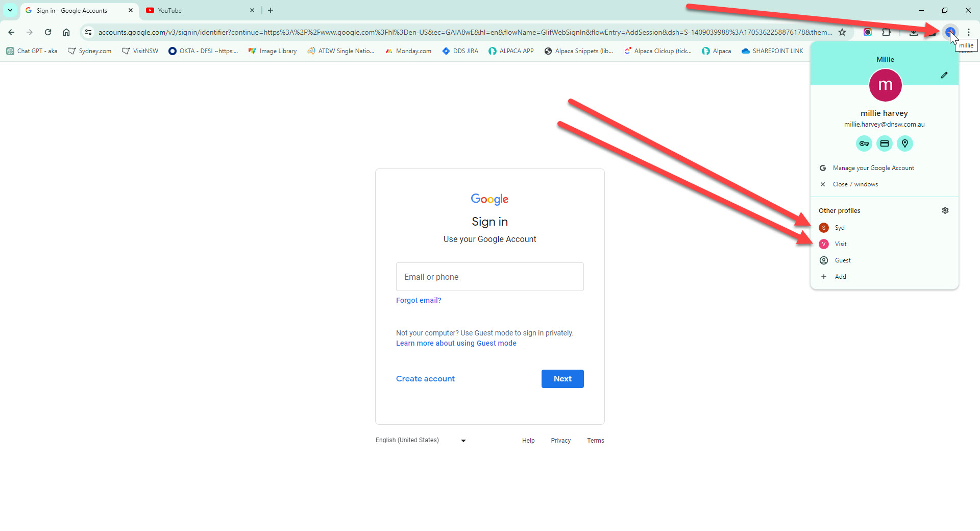Open the VisitNSW bookmark
This screenshot has width=980, height=531.
coord(140,51)
